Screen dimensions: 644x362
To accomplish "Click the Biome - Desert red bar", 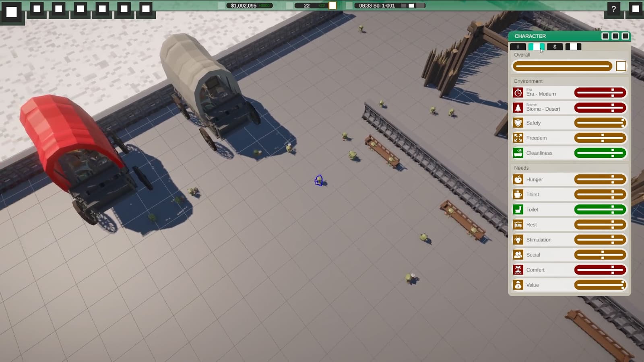I will point(600,108).
